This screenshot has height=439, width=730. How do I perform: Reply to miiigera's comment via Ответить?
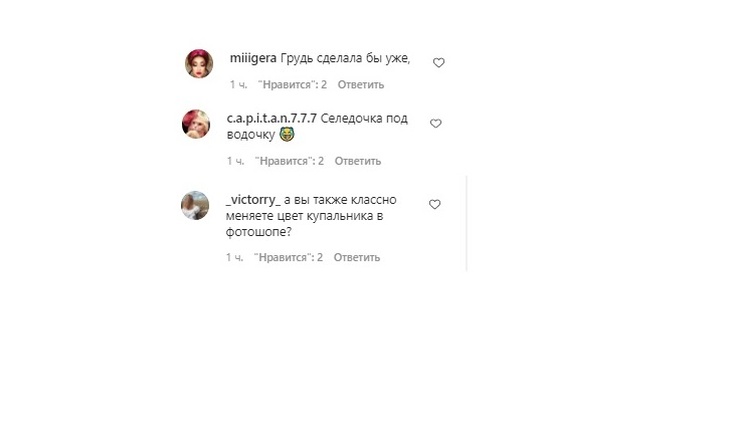click(x=361, y=85)
